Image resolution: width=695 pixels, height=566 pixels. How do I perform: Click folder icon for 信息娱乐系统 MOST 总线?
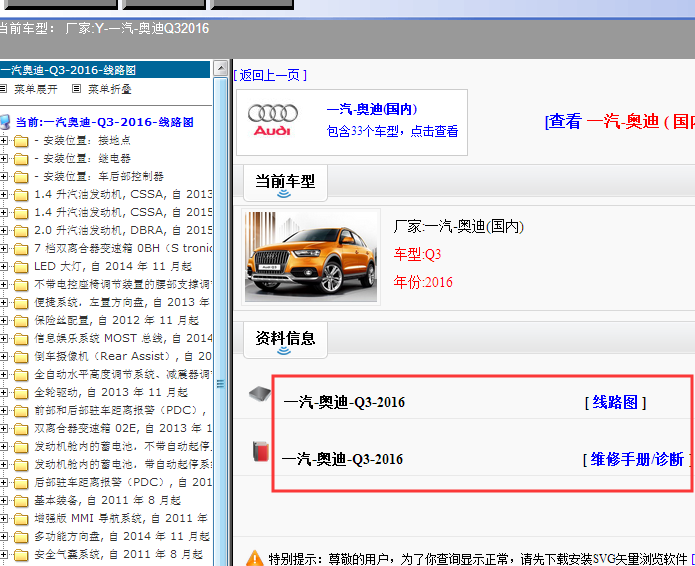click(21, 339)
